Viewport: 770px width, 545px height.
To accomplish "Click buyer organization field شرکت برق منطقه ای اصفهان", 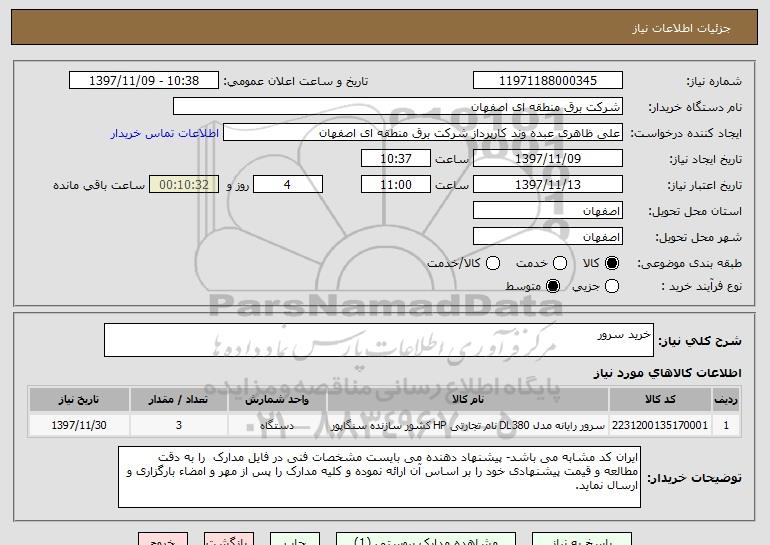I will tap(398, 107).
